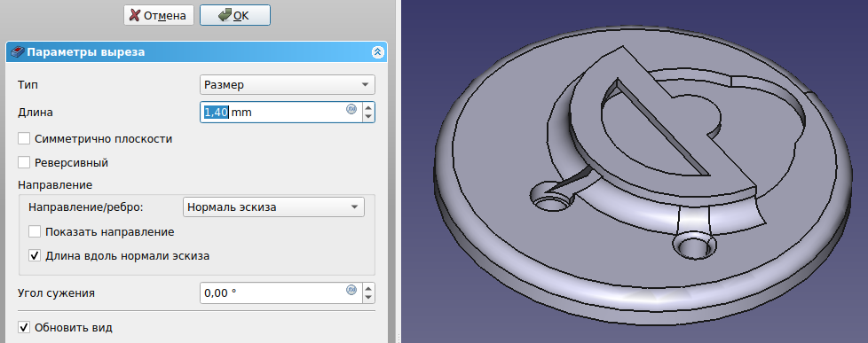Decrease Угол сужения with down arrow
This screenshot has height=343, width=868.
pyautogui.click(x=368, y=298)
